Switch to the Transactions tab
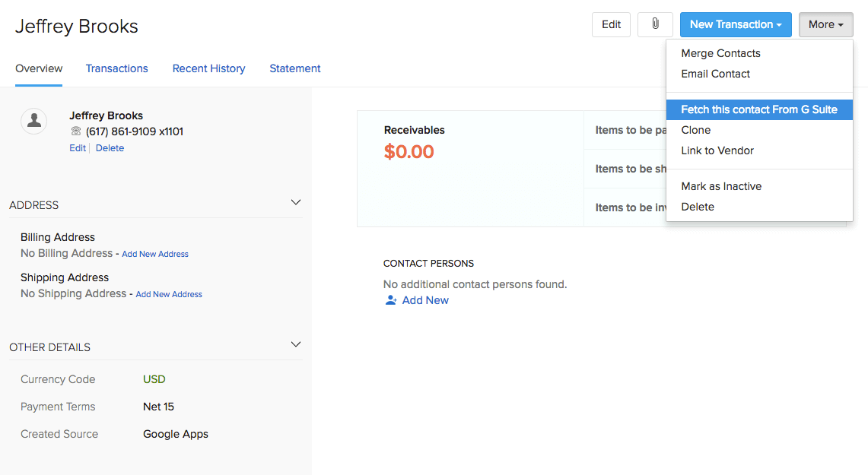The image size is (868, 475). pyautogui.click(x=116, y=68)
